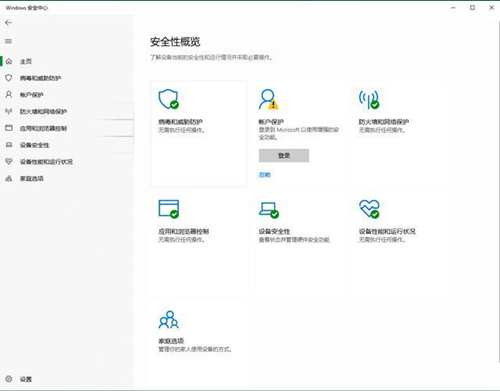Click the 安全性概览 heading
The height and width of the screenshot is (391, 500).
point(175,42)
